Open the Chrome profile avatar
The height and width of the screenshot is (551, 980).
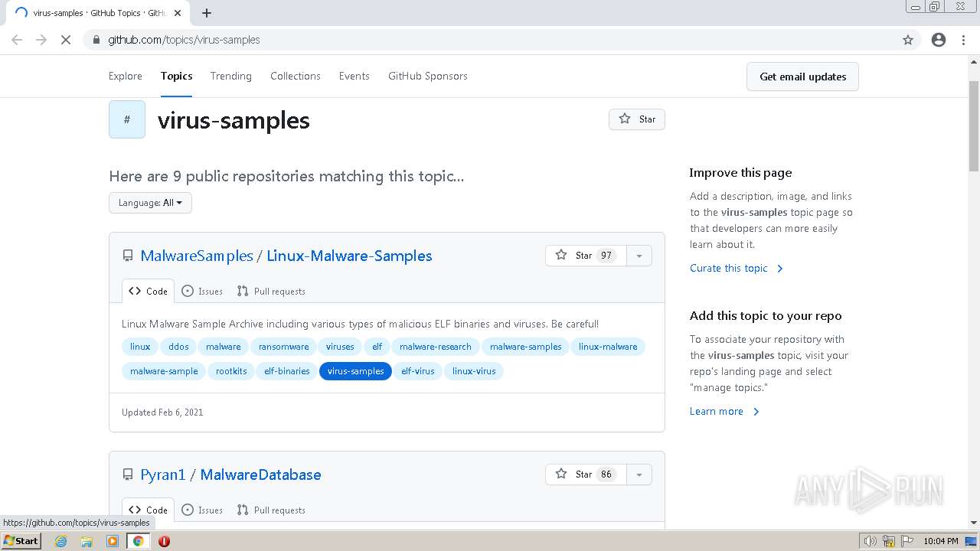pyautogui.click(x=939, y=40)
